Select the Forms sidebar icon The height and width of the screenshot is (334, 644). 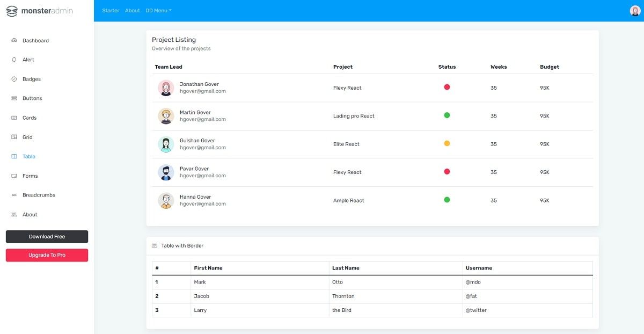coord(13,176)
